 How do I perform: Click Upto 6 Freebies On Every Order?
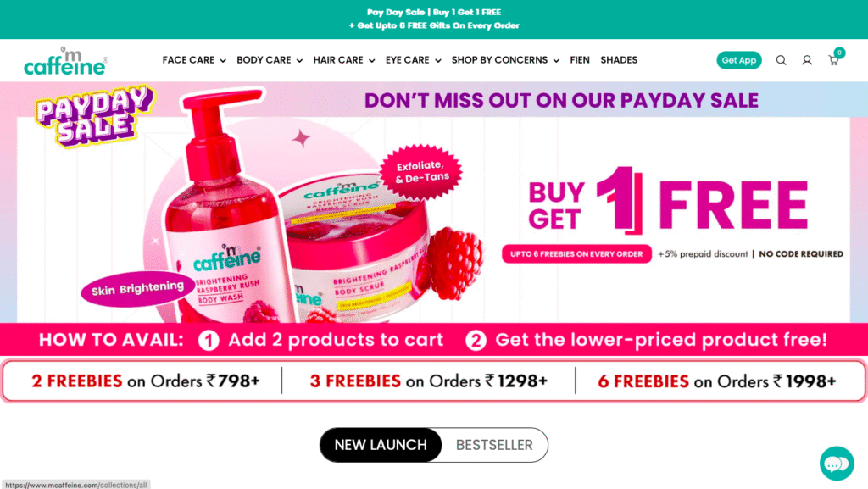coord(576,254)
